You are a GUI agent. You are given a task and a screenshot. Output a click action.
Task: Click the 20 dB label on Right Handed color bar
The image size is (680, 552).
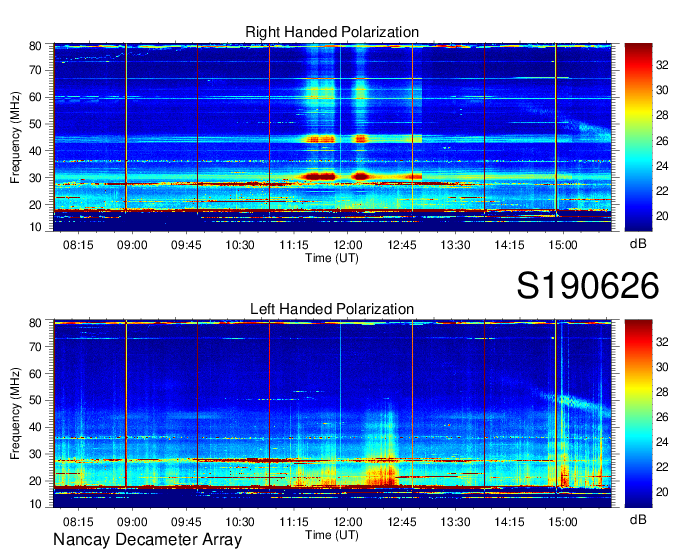[x=662, y=216]
